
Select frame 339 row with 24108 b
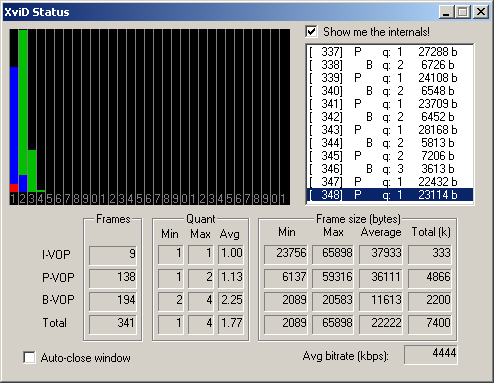[x=389, y=78]
